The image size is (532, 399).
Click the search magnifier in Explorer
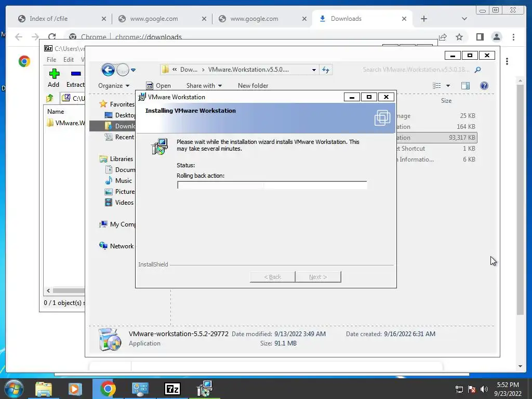pyautogui.click(x=478, y=70)
